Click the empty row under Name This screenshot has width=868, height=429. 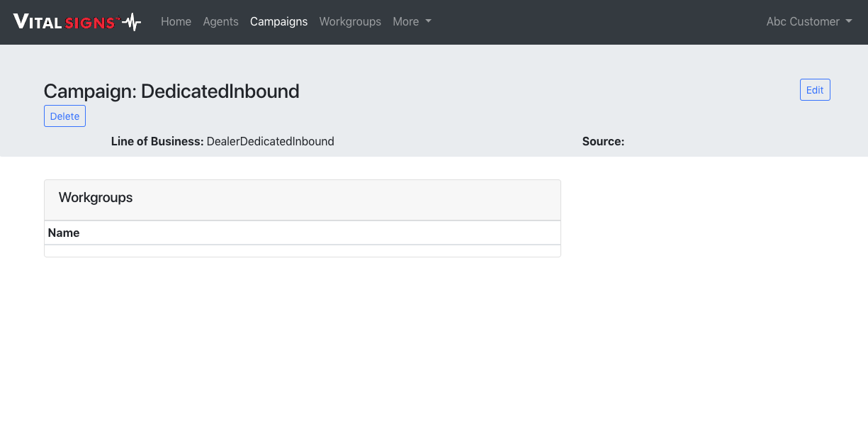coord(302,251)
